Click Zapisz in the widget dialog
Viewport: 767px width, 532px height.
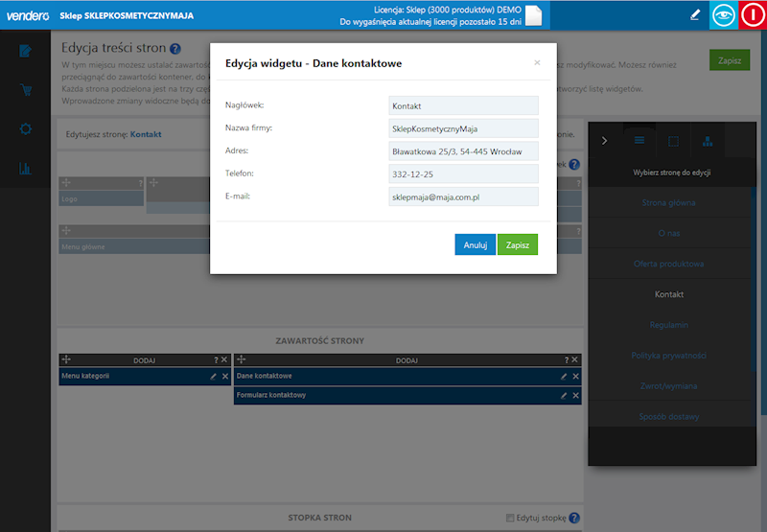(x=518, y=245)
